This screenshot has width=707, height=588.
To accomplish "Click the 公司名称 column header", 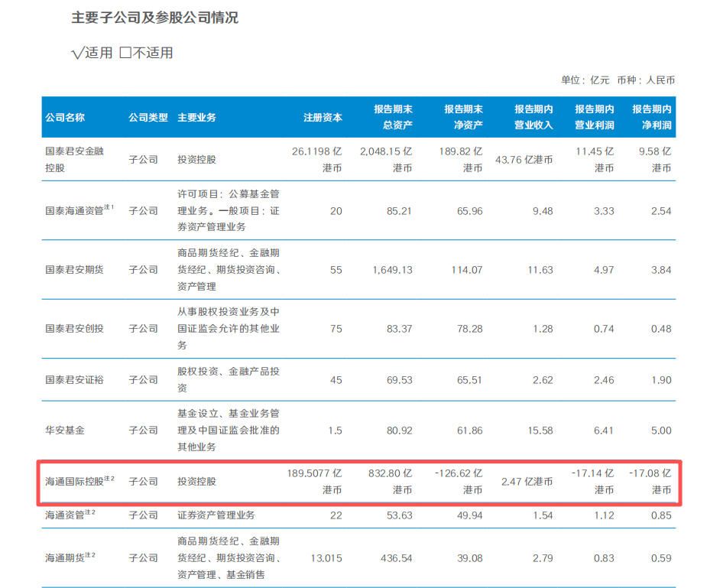I will click(63, 117).
